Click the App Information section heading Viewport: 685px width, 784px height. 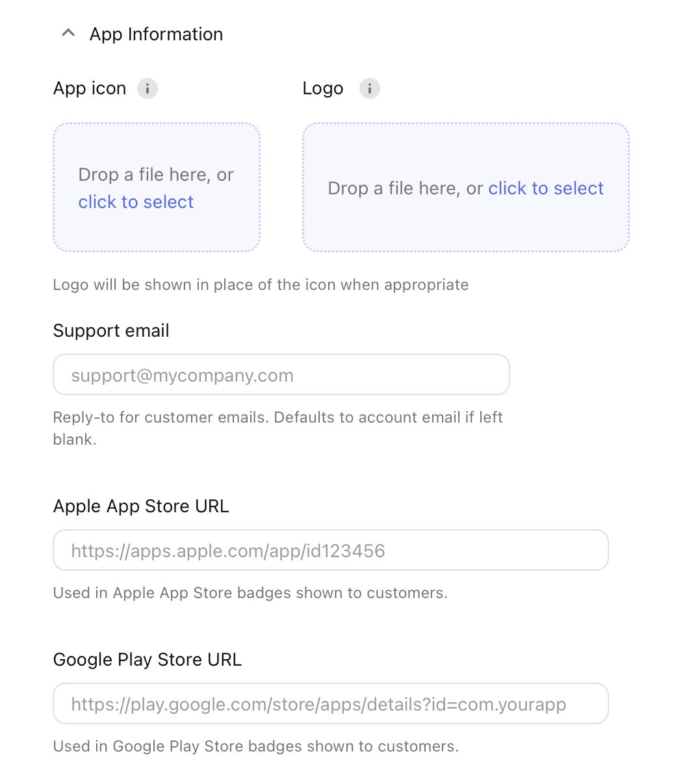pos(156,34)
